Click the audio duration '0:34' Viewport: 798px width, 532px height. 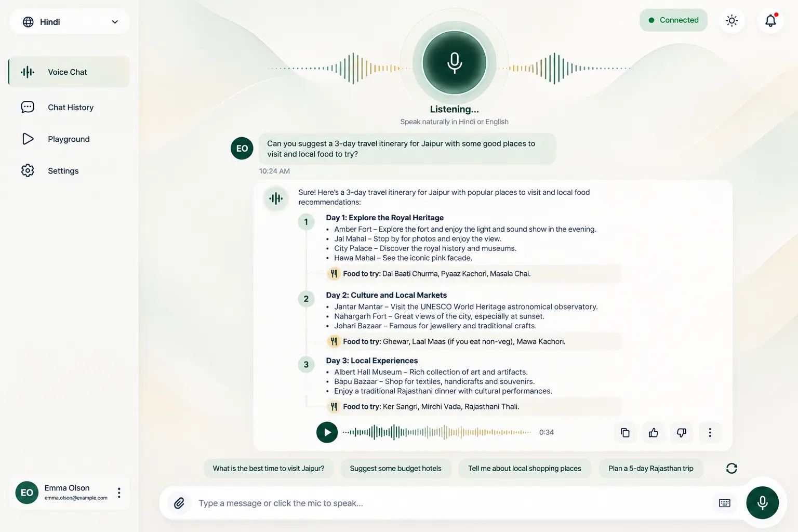point(547,432)
